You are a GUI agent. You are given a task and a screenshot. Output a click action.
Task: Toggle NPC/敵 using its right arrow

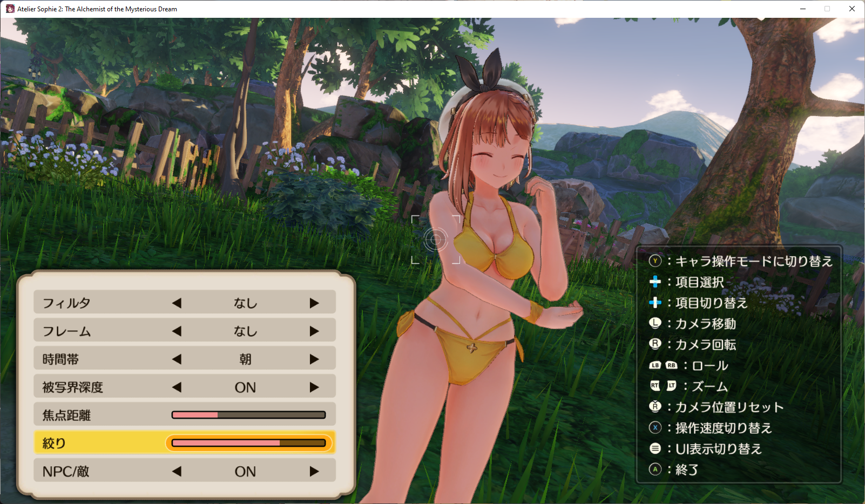coord(314,472)
